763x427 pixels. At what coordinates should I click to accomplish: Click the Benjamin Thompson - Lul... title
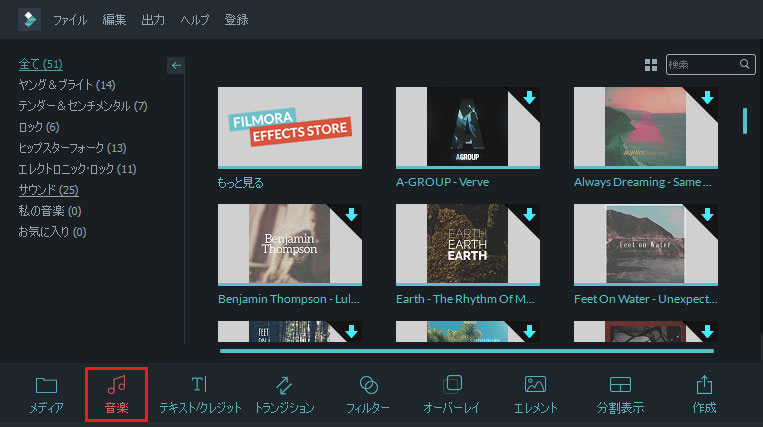tap(289, 299)
